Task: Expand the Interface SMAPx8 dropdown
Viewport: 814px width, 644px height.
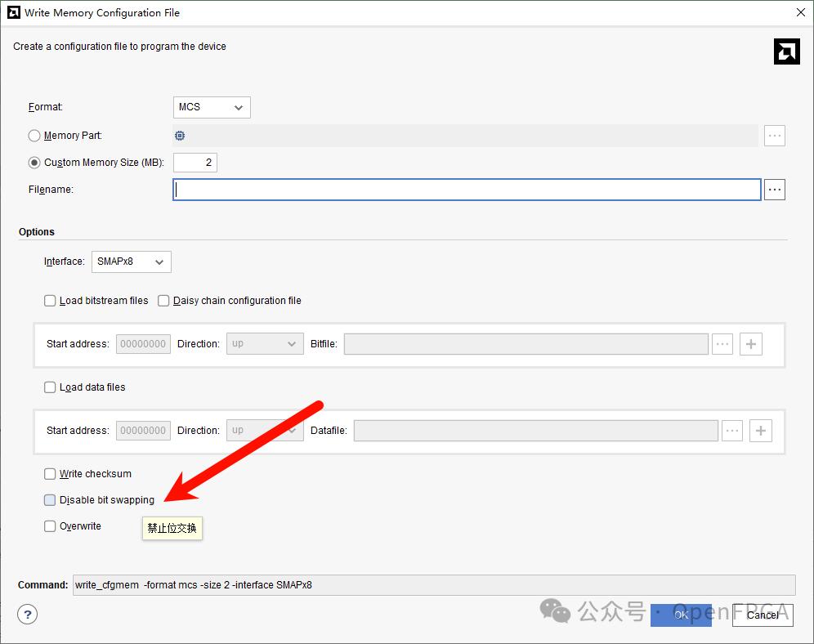Action: 131,262
